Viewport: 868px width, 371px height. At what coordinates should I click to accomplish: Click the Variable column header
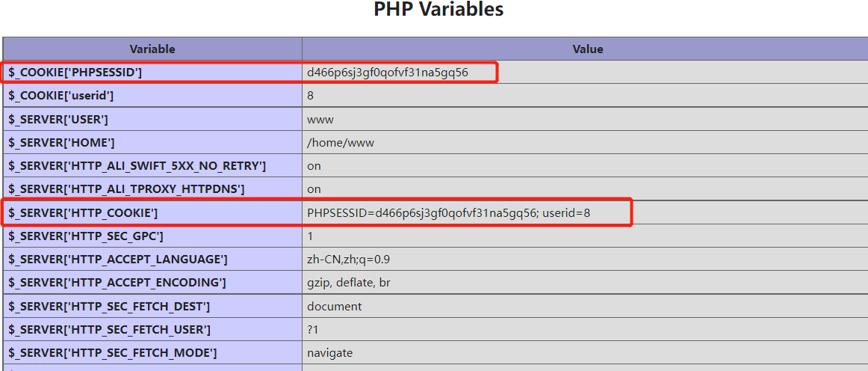[152, 49]
